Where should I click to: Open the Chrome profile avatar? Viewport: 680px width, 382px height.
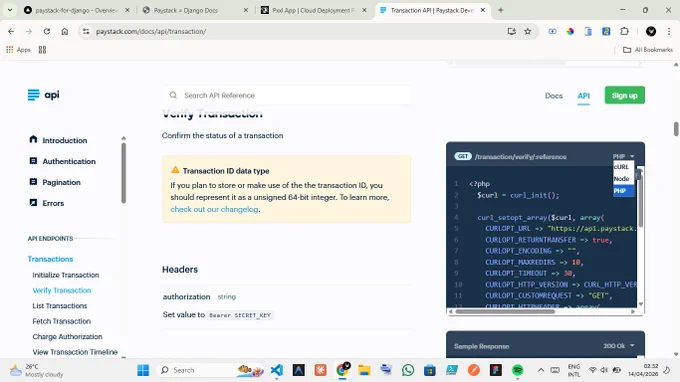[651, 31]
